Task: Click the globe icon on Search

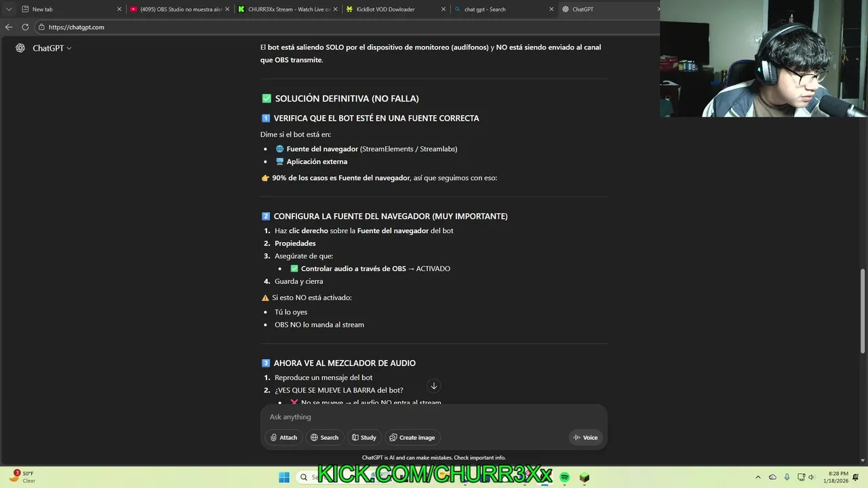Action: (314, 438)
